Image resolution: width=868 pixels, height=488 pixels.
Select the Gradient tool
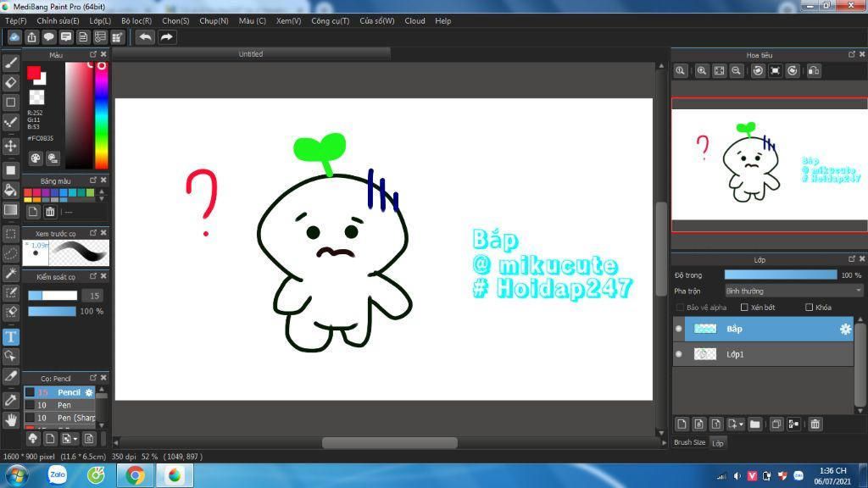[10, 210]
